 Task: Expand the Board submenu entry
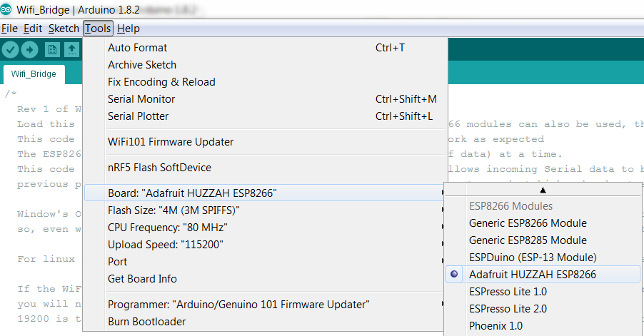click(265, 193)
